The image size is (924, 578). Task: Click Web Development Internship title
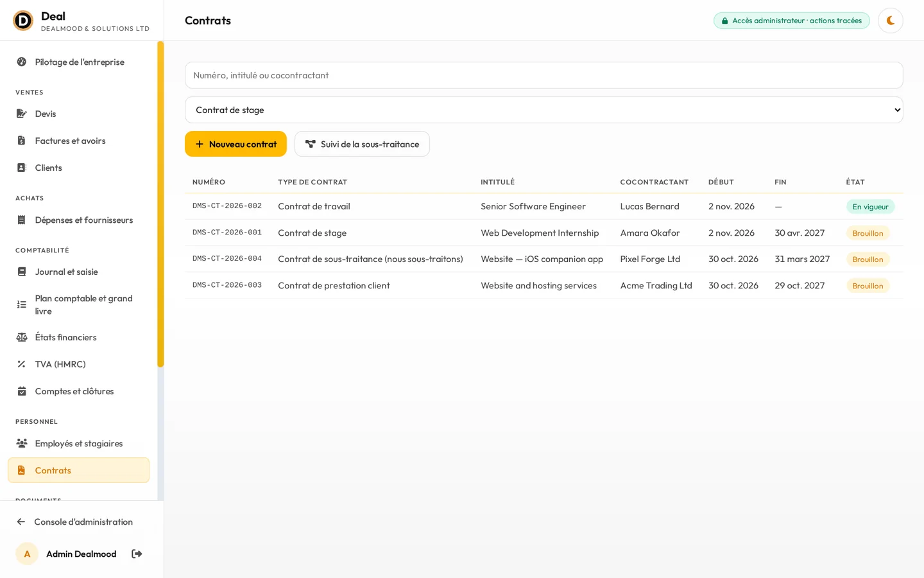[x=540, y=232]
